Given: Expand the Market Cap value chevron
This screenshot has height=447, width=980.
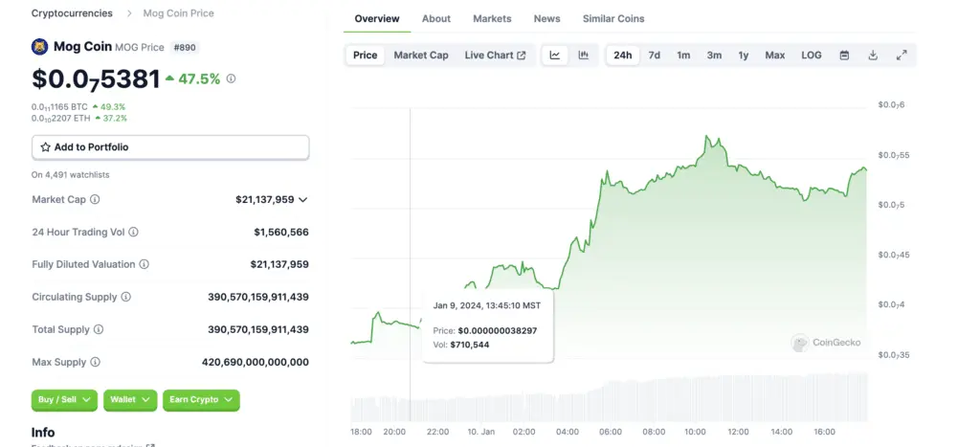Looking at the screenshot, I should pos(303,199).
